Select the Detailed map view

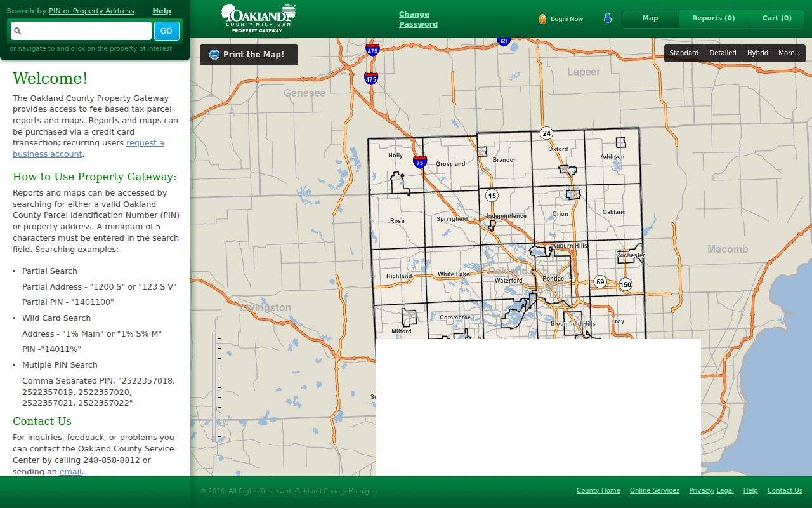point(723,53)
